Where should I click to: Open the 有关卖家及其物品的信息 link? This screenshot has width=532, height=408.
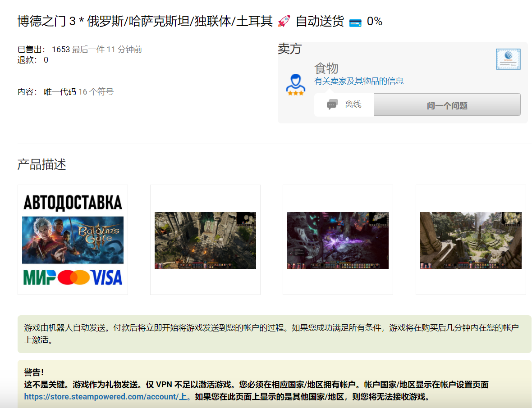click(x=358, y=81)
